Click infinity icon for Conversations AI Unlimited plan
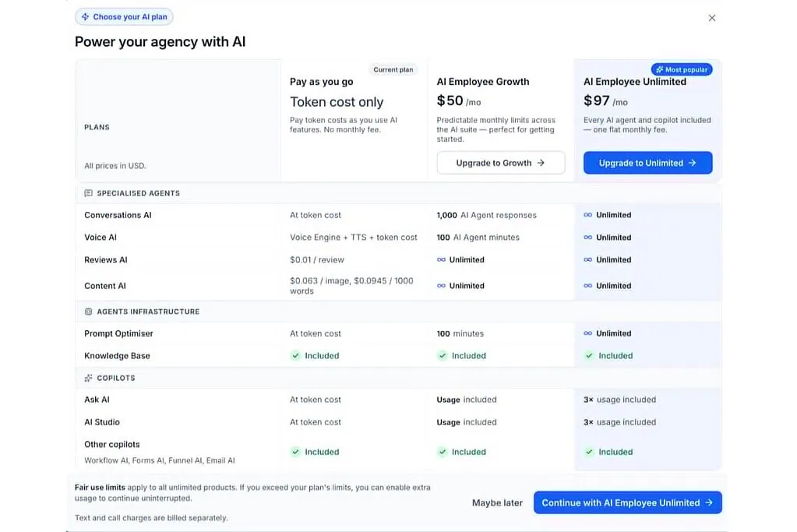 588,215
